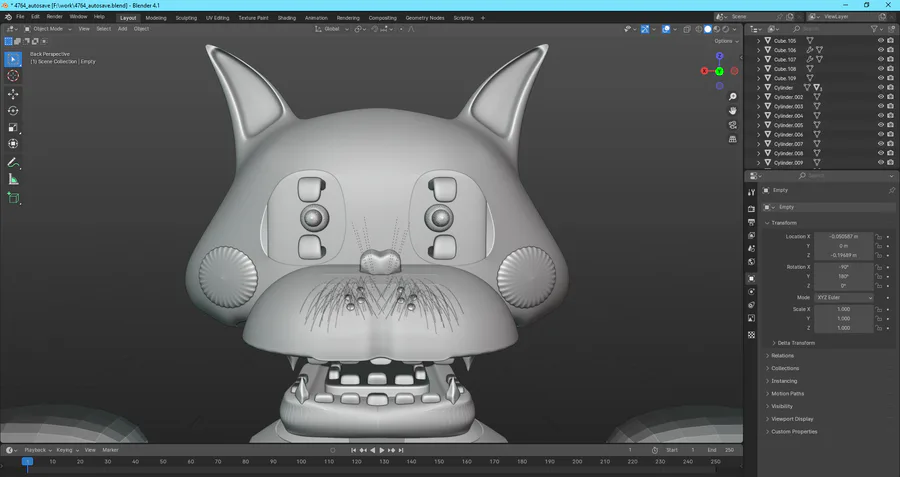Viewport: 900px width, 477px height.
Task: Toggle the camera view icon
Action: [x=732, y=125]
